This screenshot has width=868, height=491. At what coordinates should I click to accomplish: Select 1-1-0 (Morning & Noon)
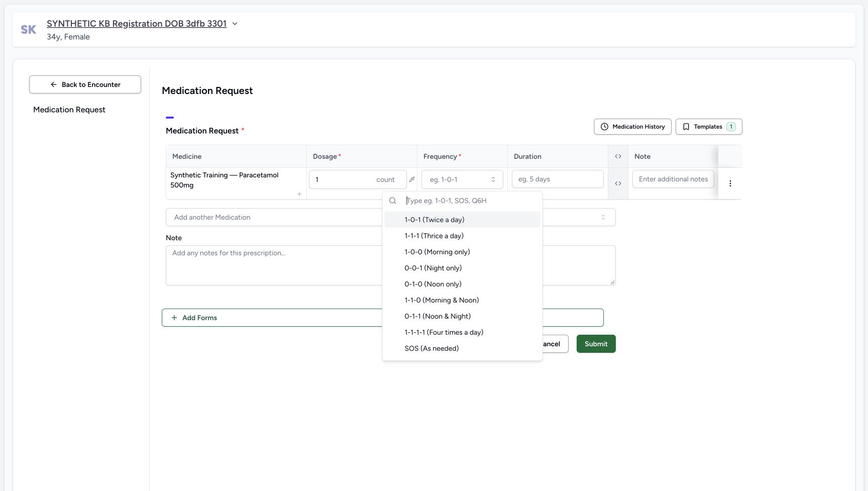point(462,300)
